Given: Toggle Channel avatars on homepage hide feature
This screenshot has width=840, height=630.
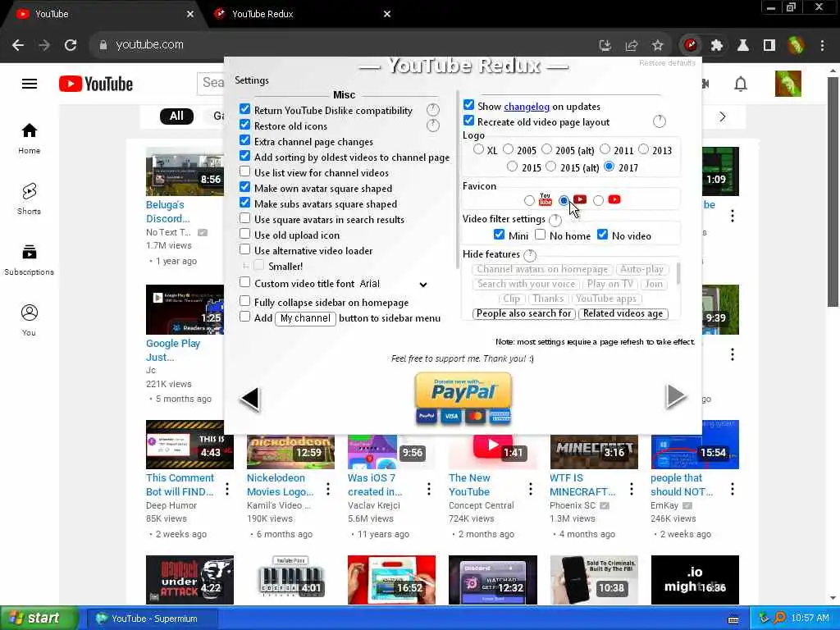Looking at the screenshot, I should pyautogui.click(x=542, y=269).
